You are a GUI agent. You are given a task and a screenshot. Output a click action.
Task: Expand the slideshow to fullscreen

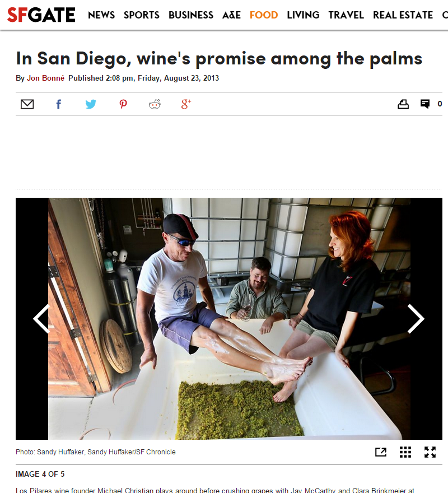click(430, 452)
